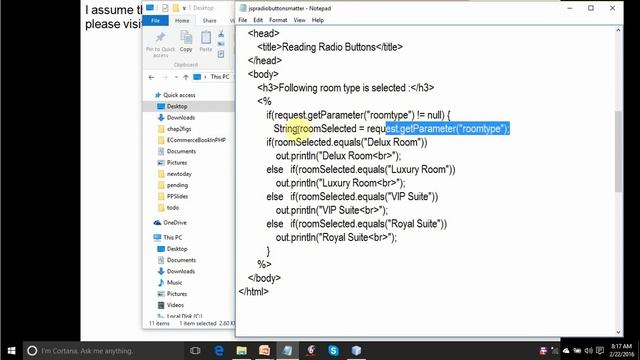Viewport: 640px width, 360px height.
Task: Click the Notepad vertical scrollbar thumb
Action: 618,151
